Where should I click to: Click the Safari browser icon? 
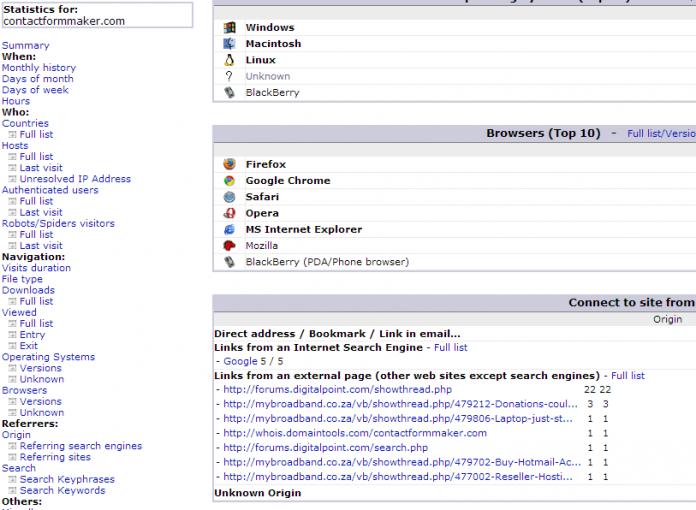[229, 197]
